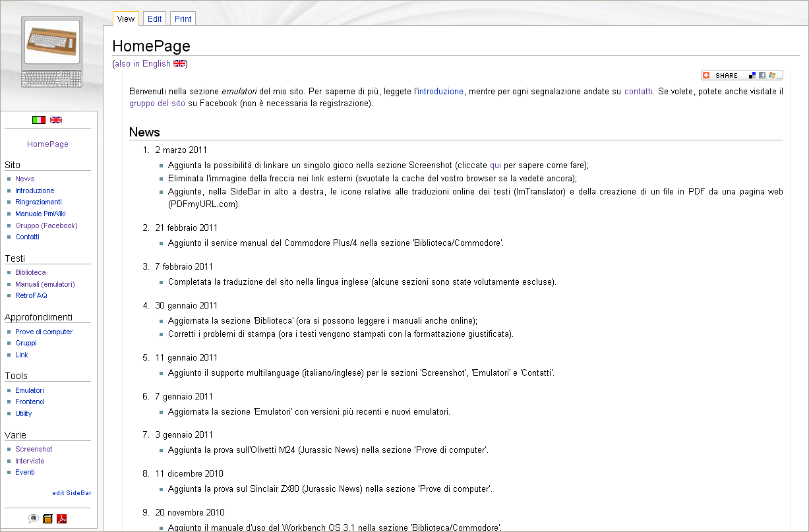Viewport: 809px width, 532px height.
Task: Open the HomePage link in the sidebar
Action: tap(47, 144)
